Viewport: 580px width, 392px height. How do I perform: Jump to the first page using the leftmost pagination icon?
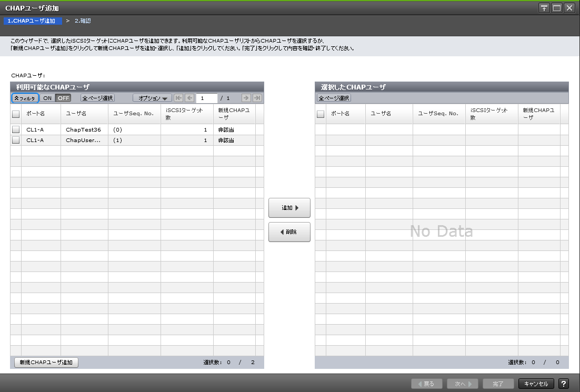click(179, 98)
